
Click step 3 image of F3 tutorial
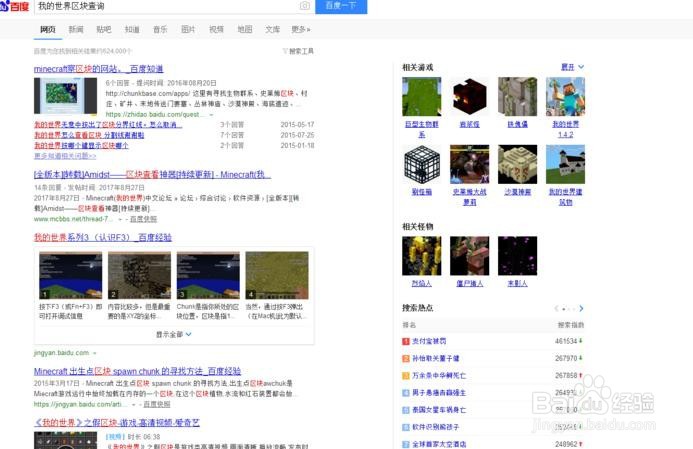tap(208, 275)
